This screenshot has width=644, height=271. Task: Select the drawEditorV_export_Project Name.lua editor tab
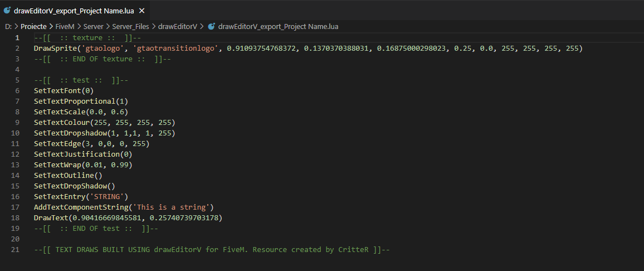[75, 10]
